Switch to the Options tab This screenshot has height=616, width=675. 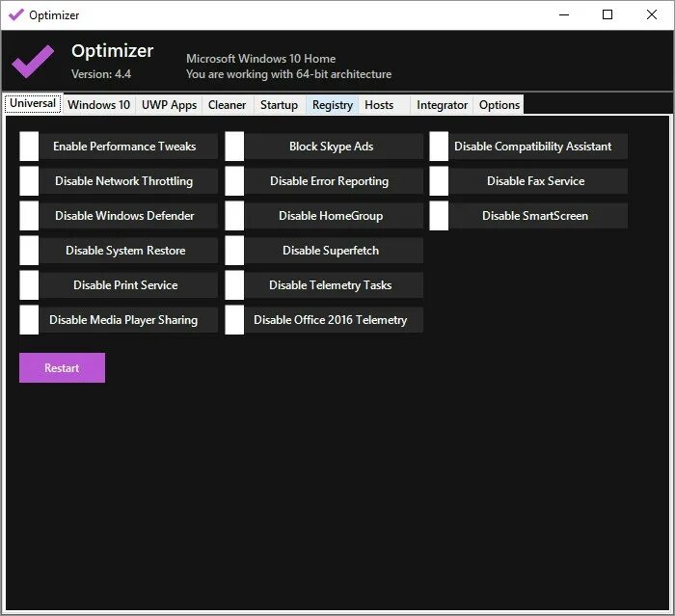(x=499, y=105)
